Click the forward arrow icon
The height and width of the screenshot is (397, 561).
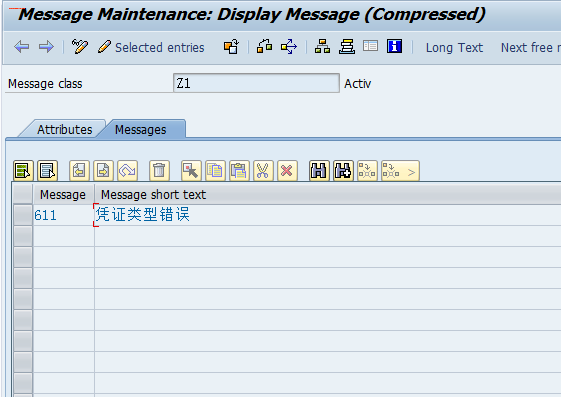pyautogui.click(x=46, y=47)
